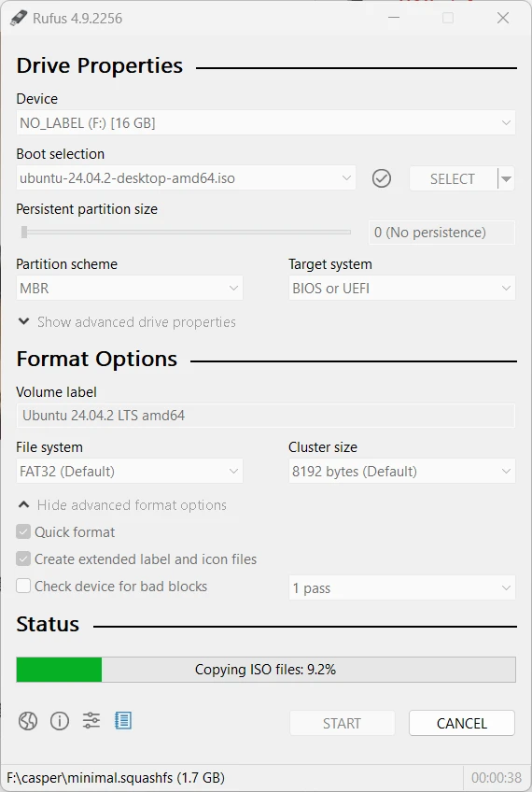This screenshot has width=532, height=792.
Task: Toggle Create extended label and icon files
Action: click(x=23, y=559)
